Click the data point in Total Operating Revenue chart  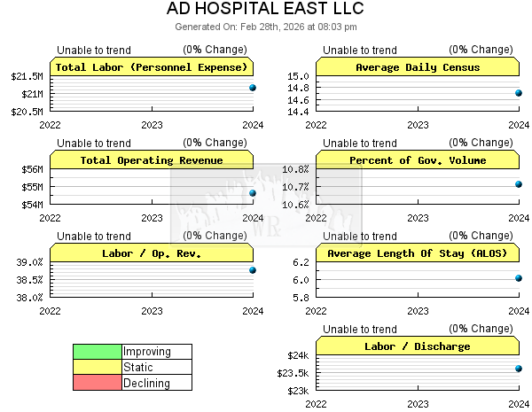tap(253, 193)
